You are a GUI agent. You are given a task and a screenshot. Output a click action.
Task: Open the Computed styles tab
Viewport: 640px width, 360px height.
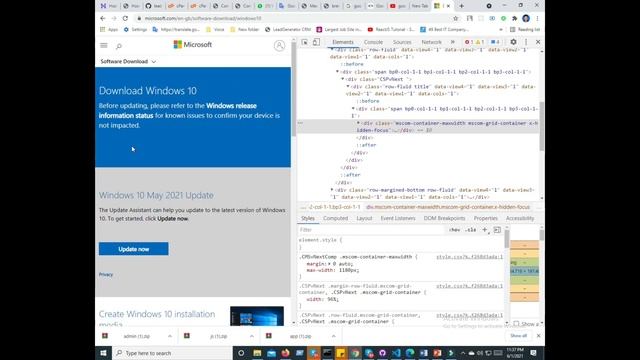coord(336,218)
